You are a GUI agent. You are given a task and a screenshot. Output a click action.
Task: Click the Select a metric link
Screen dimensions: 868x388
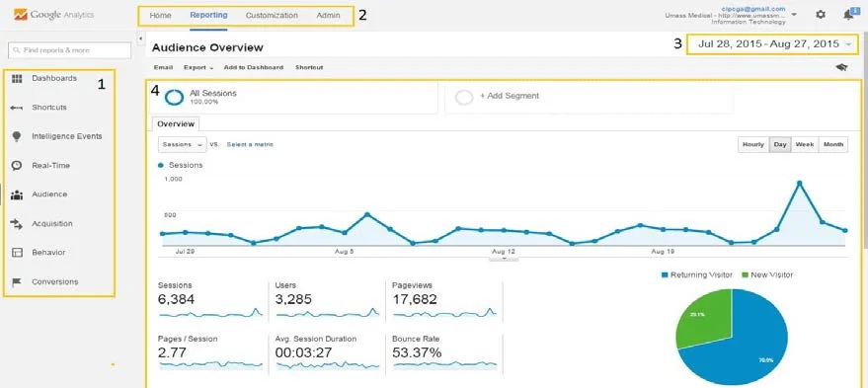click(x=250, y=144)
